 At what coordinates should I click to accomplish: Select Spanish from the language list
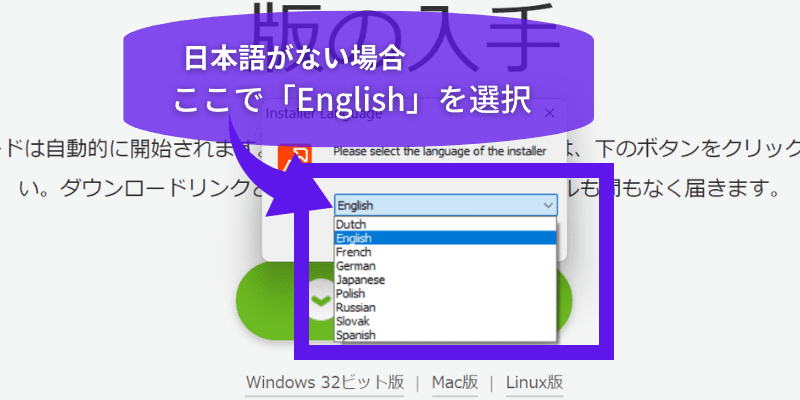445,335
